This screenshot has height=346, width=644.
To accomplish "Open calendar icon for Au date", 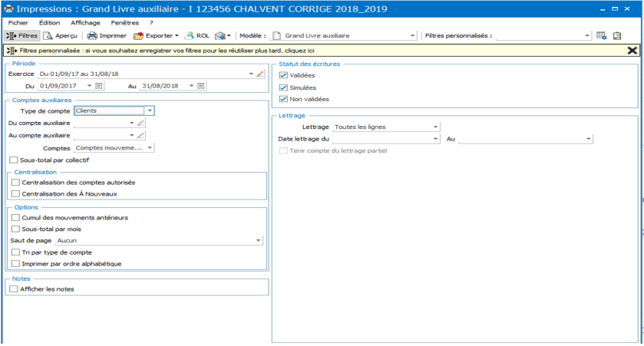I will 201,86.
